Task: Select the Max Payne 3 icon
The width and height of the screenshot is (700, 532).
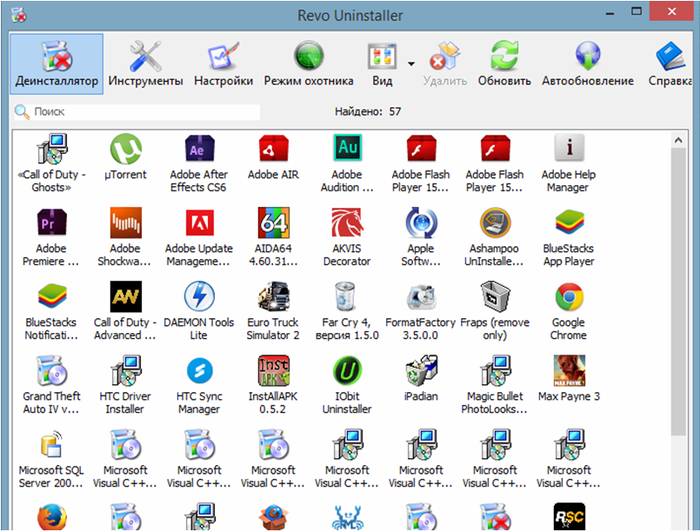Action: [x=568, y=371]
